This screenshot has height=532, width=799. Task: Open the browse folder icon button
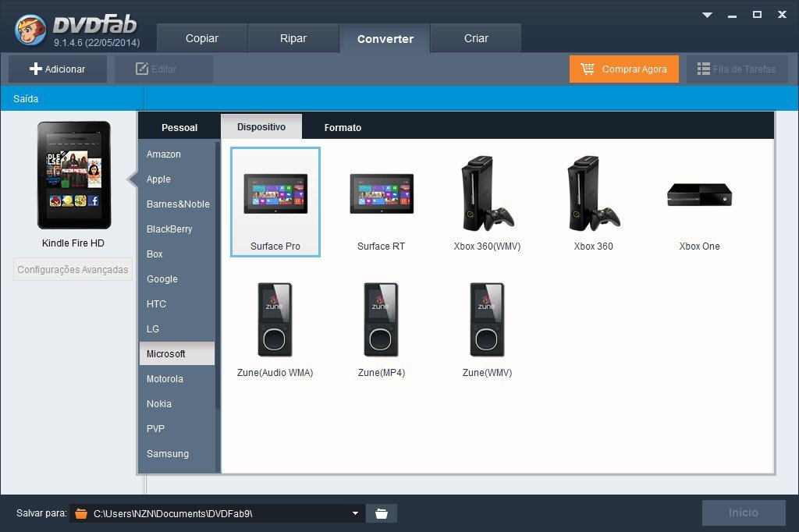[381, 513]
